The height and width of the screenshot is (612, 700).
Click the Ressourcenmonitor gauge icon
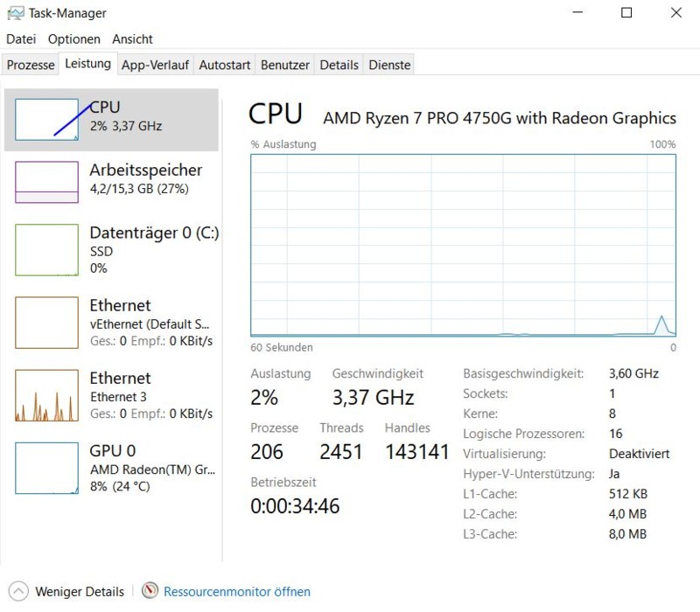click(150, 591)
